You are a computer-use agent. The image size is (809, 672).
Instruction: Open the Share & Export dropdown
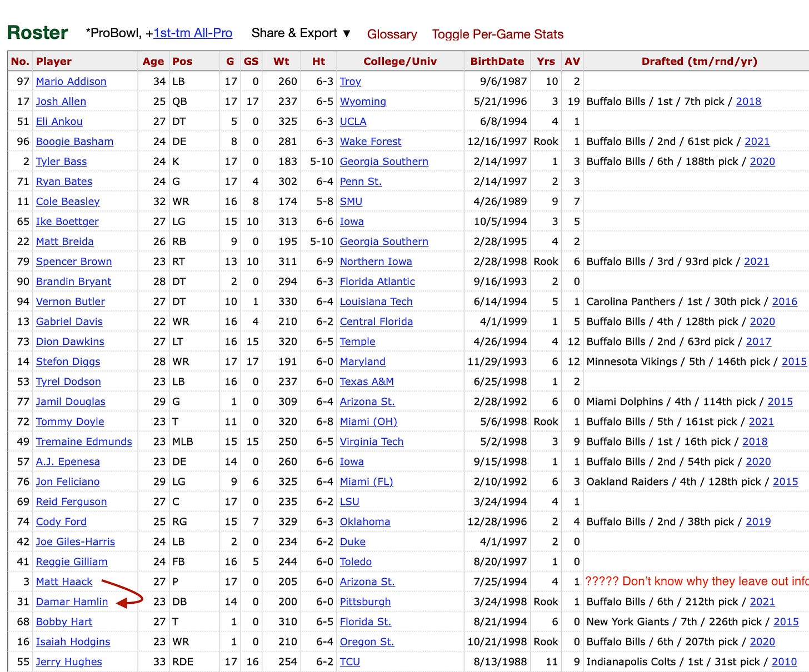coord(301,33)
